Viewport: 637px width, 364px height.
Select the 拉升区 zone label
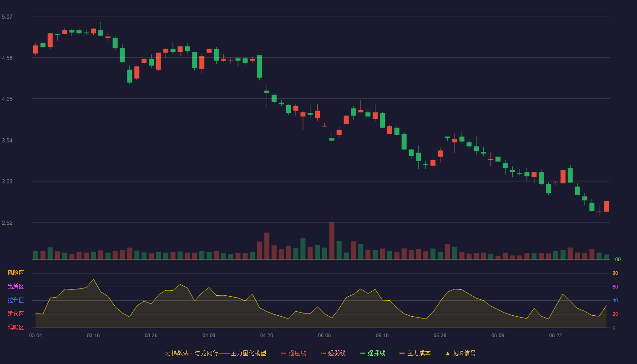15,300
